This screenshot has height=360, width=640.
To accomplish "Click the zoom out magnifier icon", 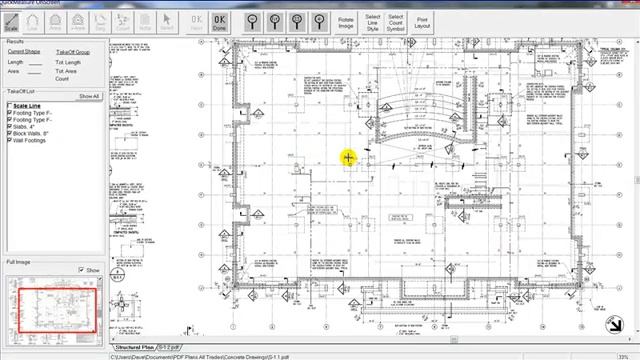I will pyautogui.click(x=253, y=22).
